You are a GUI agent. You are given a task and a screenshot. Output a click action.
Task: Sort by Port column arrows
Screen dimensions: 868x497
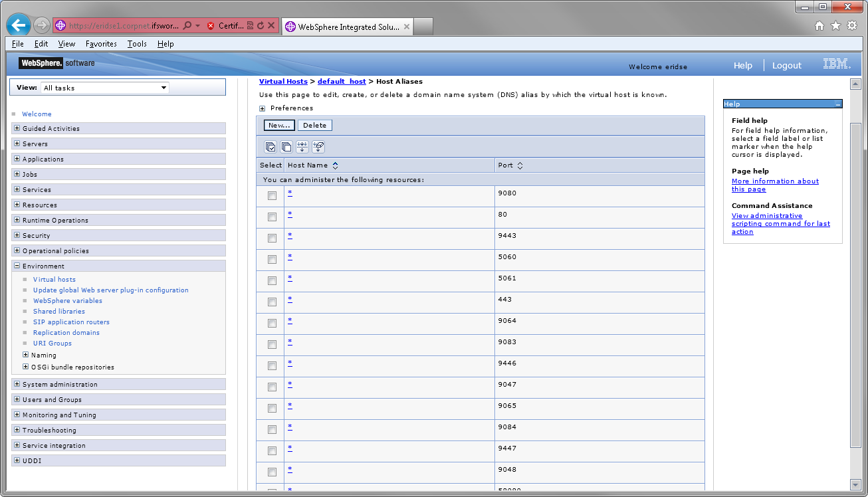[x=520, y=165]
